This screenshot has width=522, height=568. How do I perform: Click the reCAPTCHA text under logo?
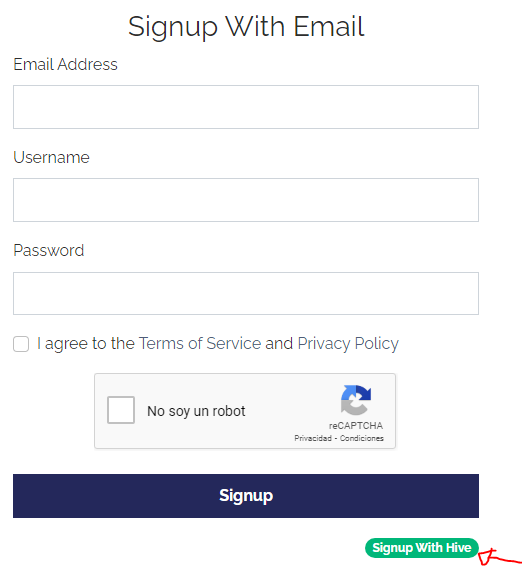click(x=356, y=426)
